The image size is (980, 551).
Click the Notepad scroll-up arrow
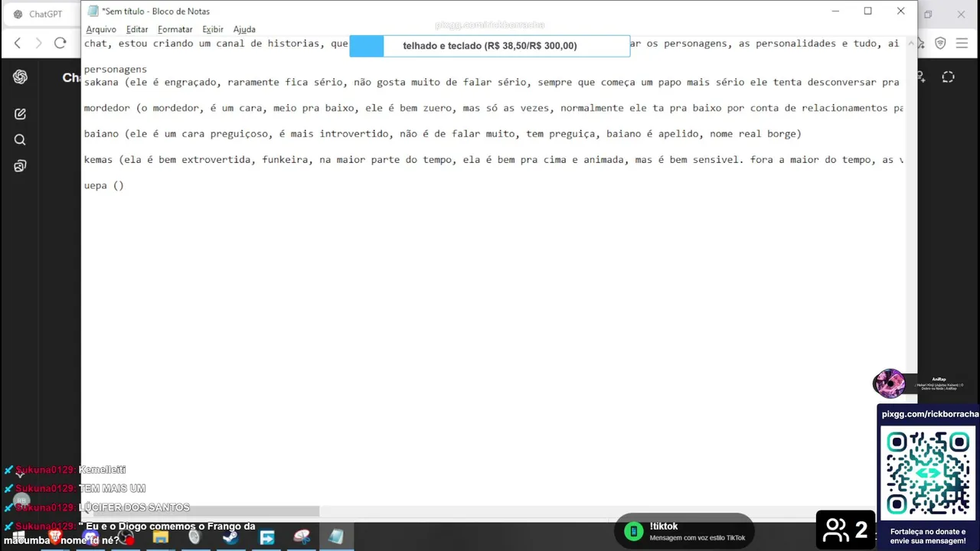[911, 44]
